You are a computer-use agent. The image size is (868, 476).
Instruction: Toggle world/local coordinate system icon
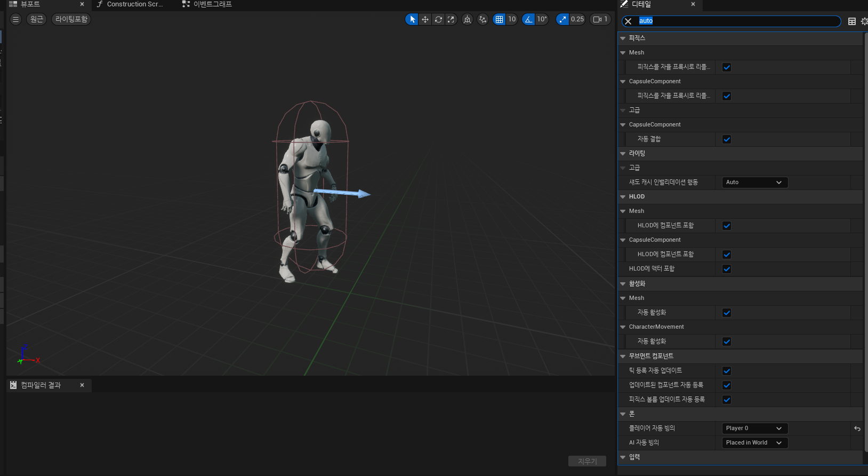[467, 19]
